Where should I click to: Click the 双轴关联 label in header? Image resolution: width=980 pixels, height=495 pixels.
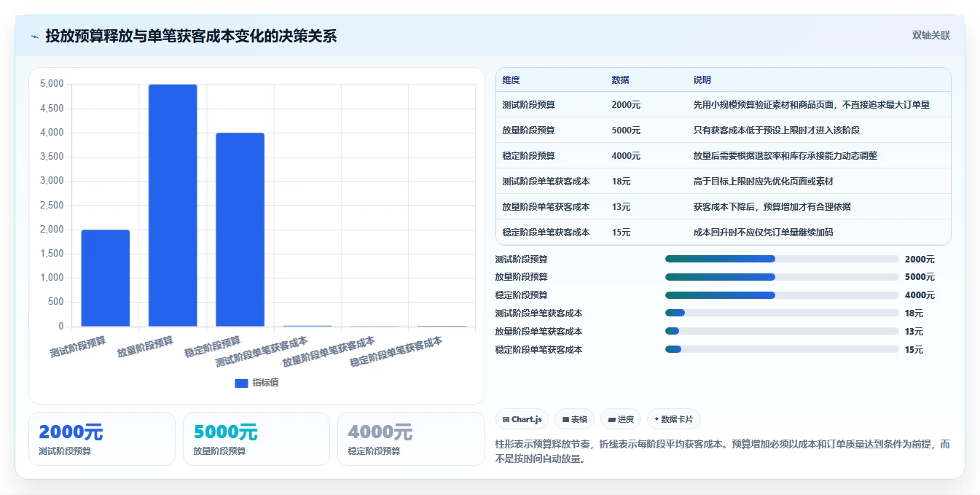coord(930,36)
